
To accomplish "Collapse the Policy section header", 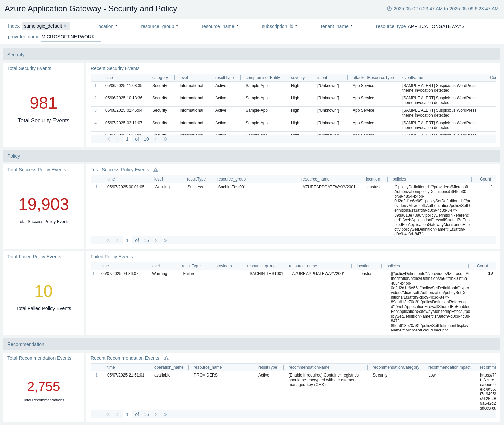I will (252, 156).
